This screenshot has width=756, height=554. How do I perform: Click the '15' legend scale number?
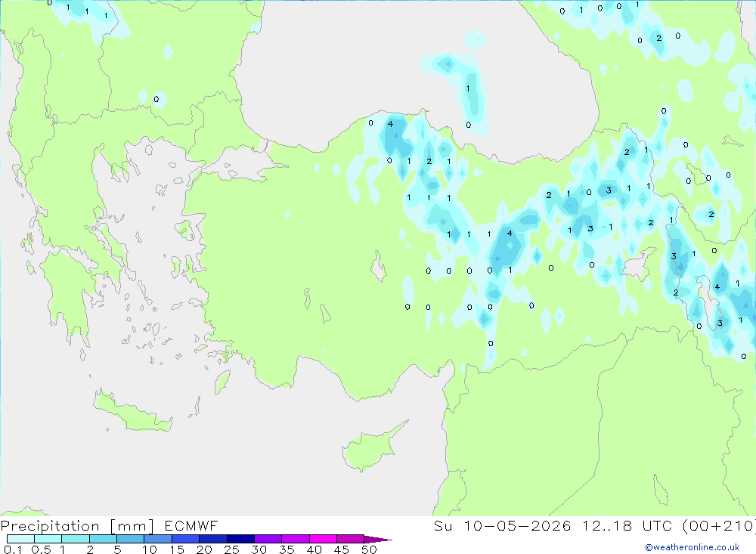pos(176,549)
